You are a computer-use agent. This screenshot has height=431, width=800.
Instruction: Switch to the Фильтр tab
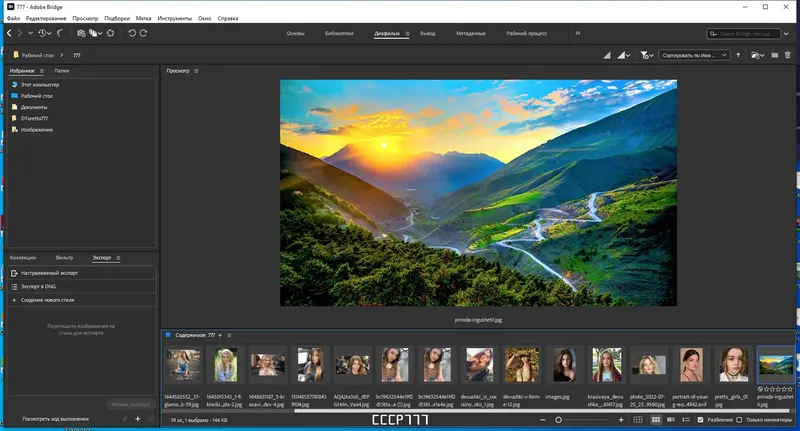click(64, 258)
